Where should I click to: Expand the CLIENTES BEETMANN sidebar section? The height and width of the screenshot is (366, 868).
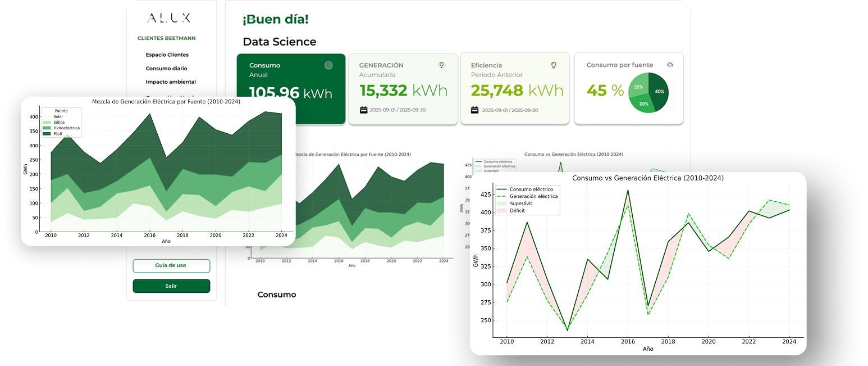[166, 38]
